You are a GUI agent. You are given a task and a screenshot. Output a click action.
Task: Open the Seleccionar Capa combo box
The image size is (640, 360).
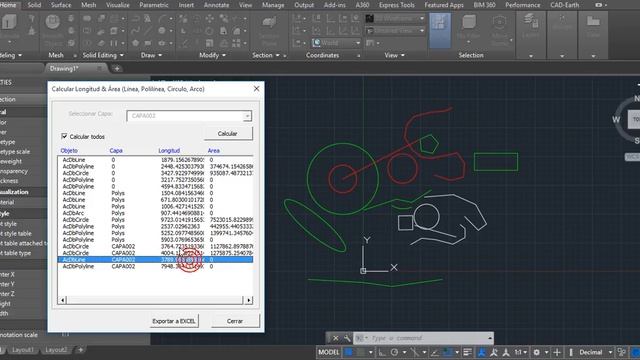189,116
